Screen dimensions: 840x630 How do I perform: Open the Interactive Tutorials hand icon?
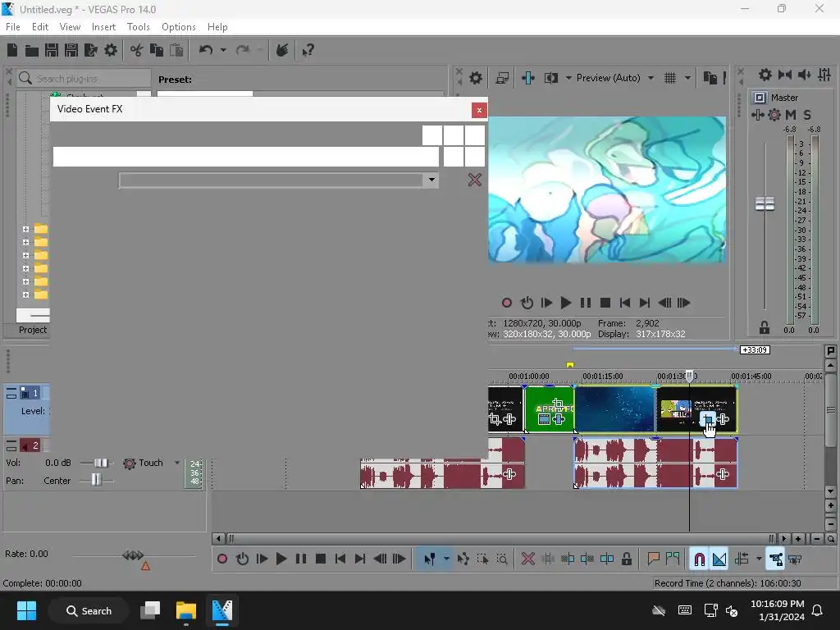pyautogui.click(x=282, y=50)
